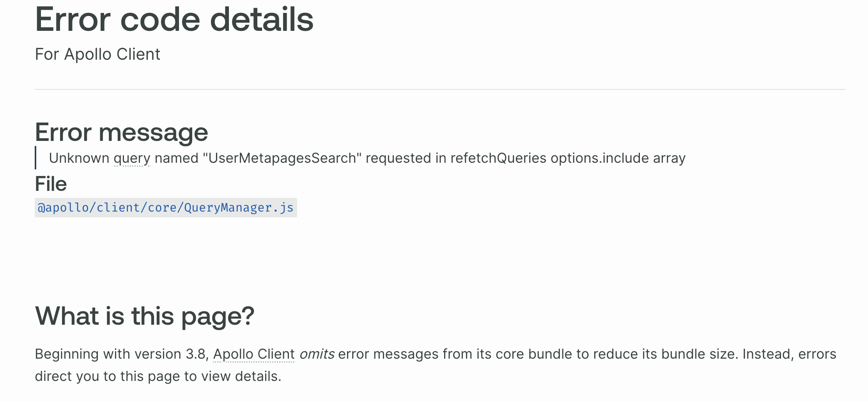Click the underlined "Apollo Client" glossary term
Screen dimensions: 868x402
pyautogui.click(x=253, y=354)
